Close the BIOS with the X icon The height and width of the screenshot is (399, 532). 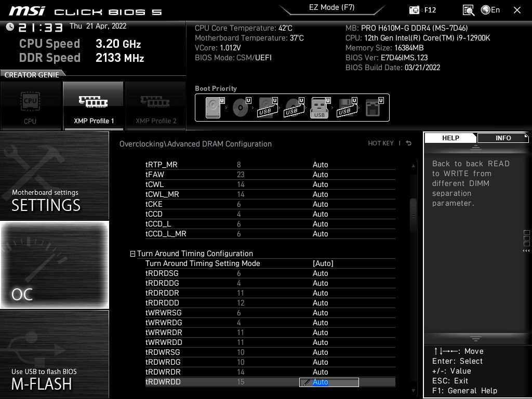pos(517,10)
